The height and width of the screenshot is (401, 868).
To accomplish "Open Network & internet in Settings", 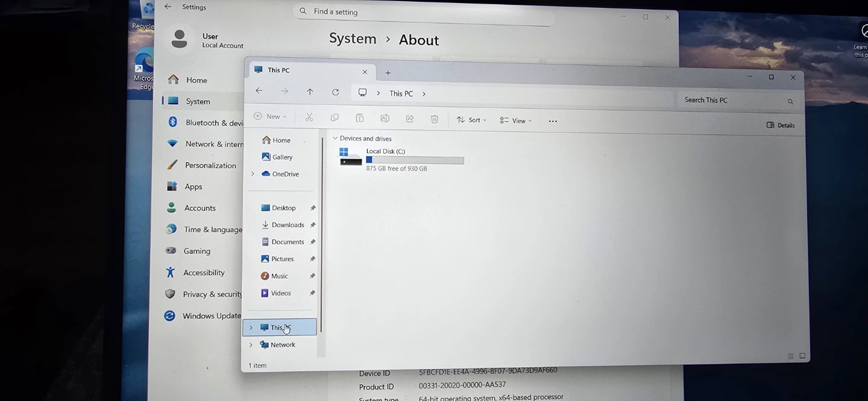I will click(x=205, y=144).
